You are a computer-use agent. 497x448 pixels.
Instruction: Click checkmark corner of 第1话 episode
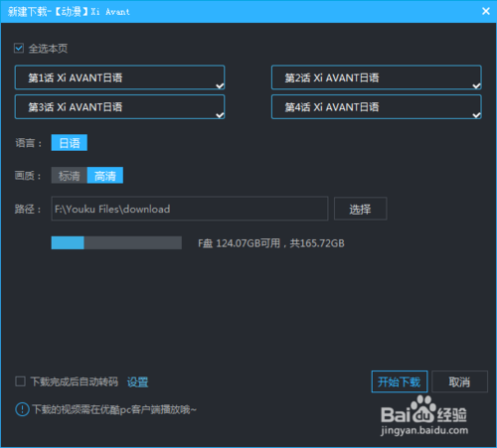[220, 85]
